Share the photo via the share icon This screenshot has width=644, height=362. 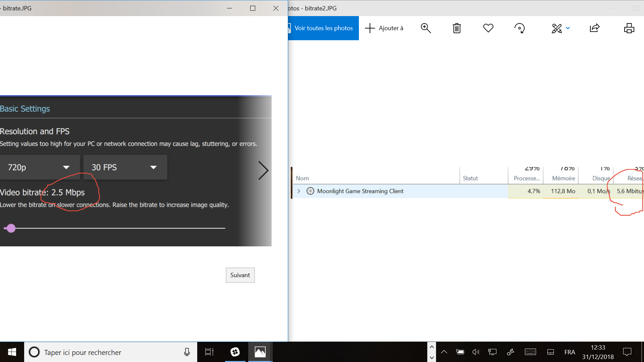pos(594,28)
